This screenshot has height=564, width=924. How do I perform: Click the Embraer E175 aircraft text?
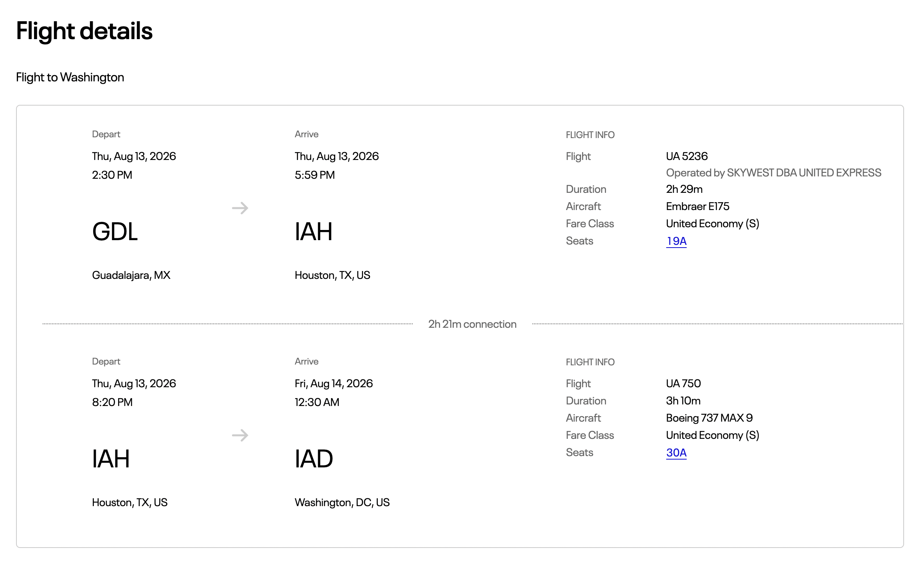click(698, 207)
